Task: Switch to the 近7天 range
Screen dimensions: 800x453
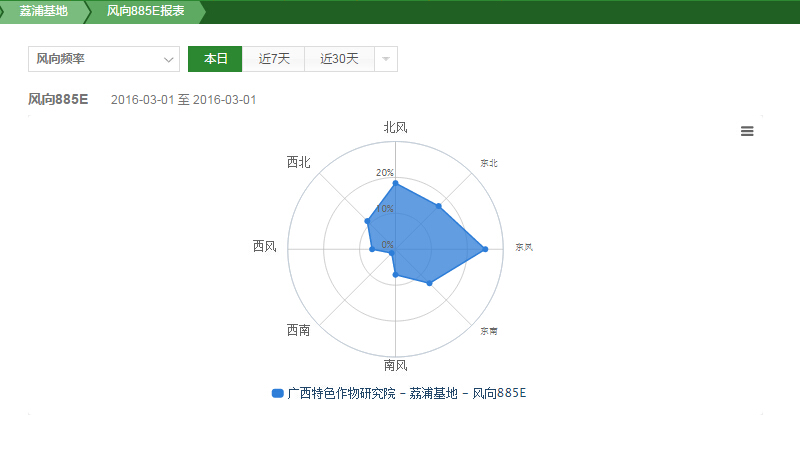Action: [274, 59]
